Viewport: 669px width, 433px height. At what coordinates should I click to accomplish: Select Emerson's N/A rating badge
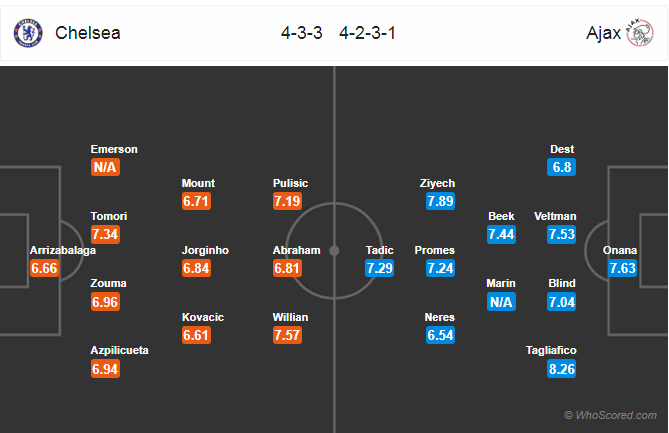pyautogui.click(x=105, y=167)
